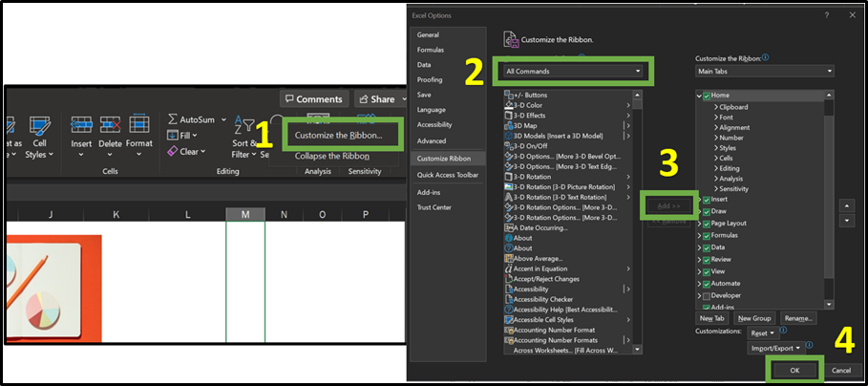Viewport: 868px width, 386px height.
Task: Open the AutoSum dropdown arrow
Action: tap(223, 119)
